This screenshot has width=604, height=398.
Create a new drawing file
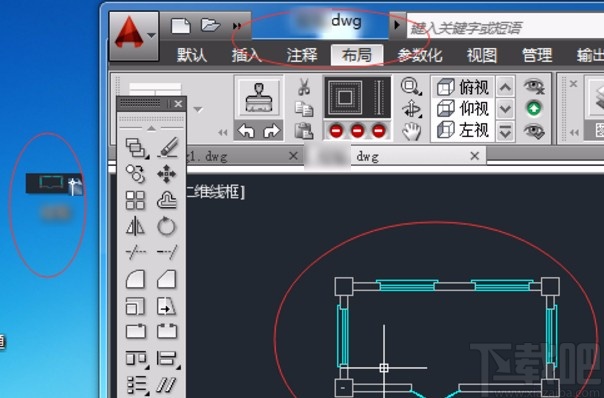(x=181, y=26)
